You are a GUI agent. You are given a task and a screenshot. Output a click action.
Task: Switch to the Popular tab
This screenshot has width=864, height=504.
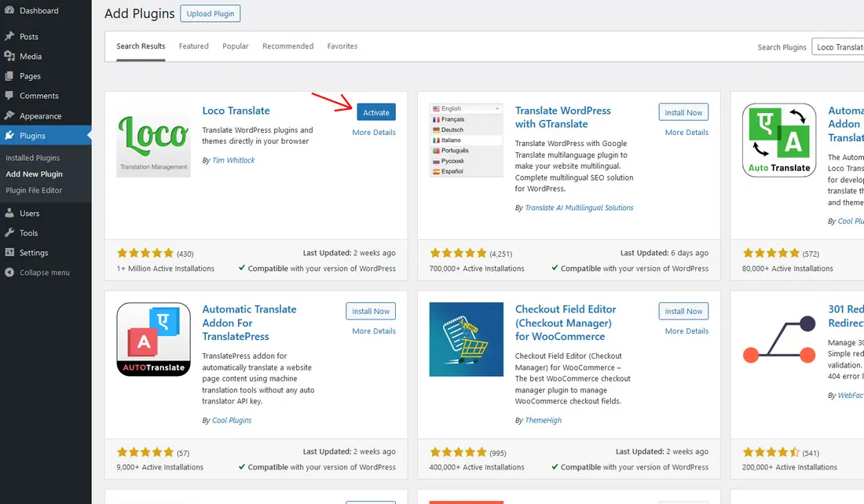(x=235, y=46)
